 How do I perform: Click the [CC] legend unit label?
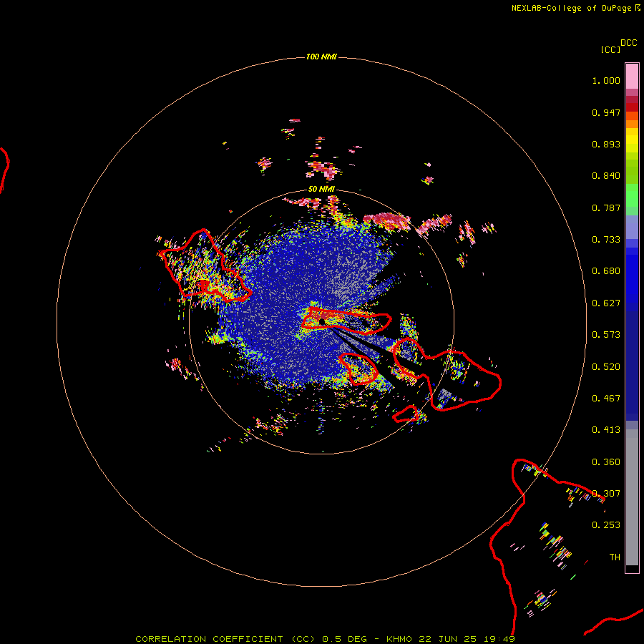610,49
